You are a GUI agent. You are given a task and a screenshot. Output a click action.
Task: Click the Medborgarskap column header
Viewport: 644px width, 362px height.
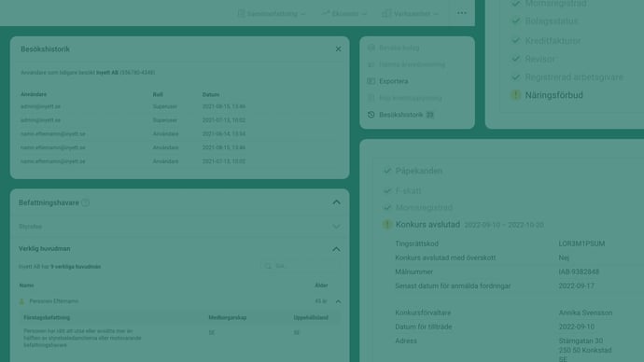(x=227, y=317)
